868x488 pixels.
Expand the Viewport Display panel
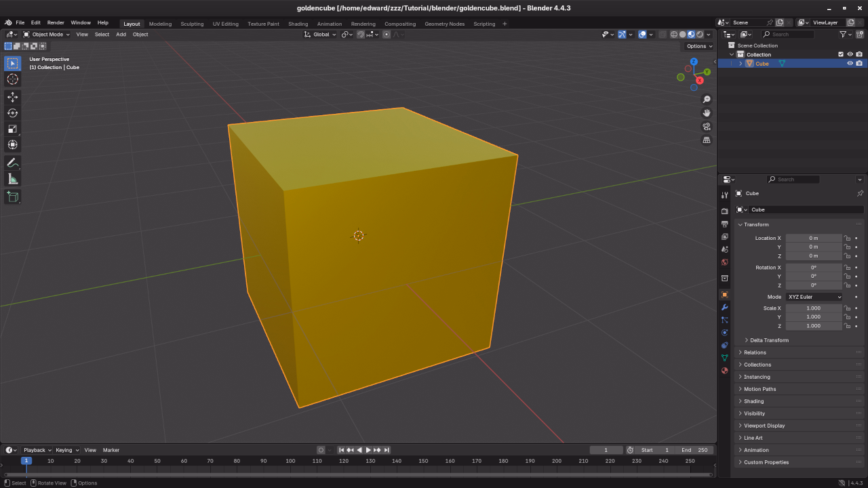pos(800,426)
